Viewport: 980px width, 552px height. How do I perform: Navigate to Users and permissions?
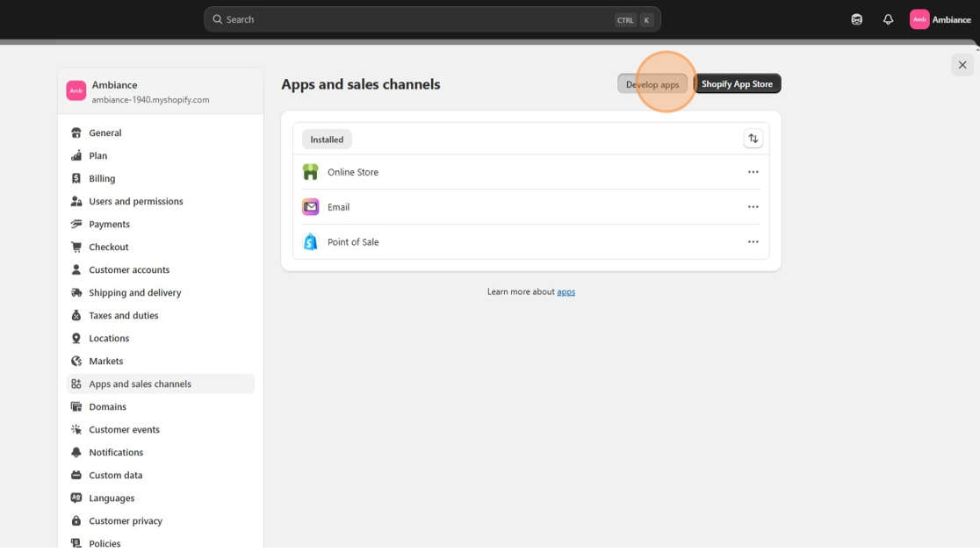[135, 201]
